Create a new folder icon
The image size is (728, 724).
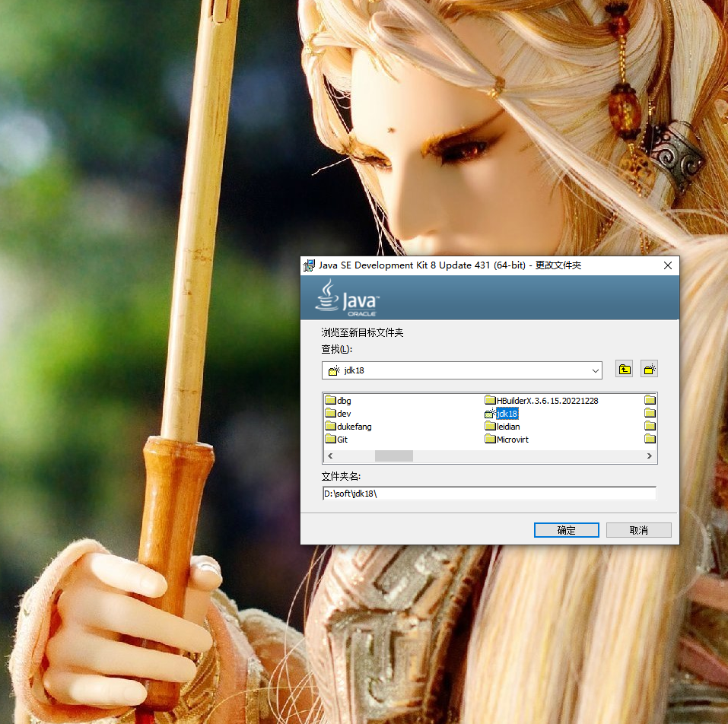pyautogui.click(x=649, y=370)
